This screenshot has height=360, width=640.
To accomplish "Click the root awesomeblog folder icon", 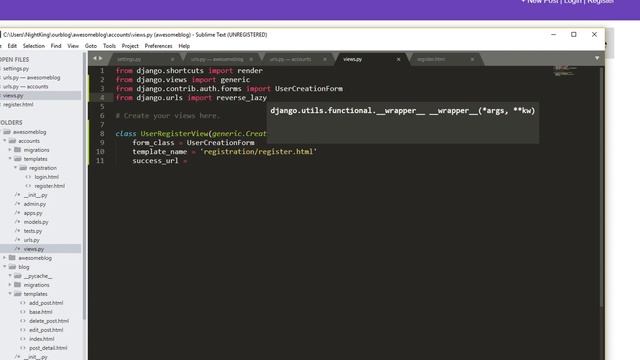I will 7,132.
